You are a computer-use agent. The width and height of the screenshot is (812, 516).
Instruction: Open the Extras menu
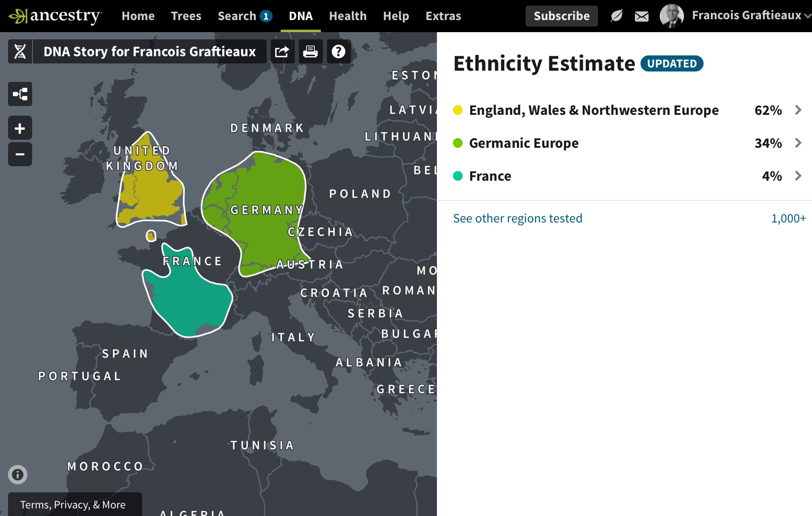click(443, 16)
